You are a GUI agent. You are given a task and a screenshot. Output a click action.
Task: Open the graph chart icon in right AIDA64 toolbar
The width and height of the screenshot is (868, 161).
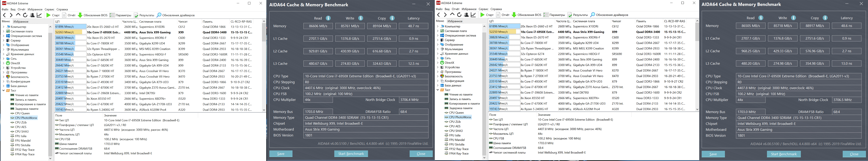point(473,15)
